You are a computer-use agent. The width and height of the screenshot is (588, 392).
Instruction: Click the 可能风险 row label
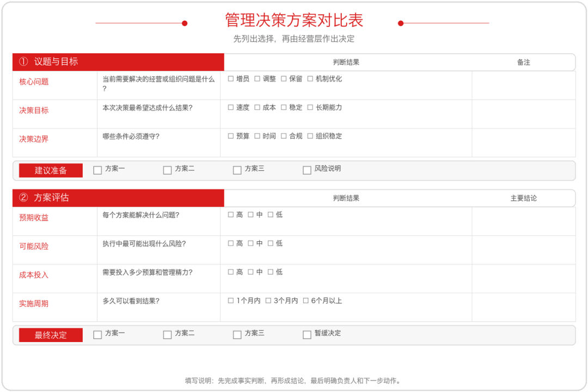coord(34,247)
